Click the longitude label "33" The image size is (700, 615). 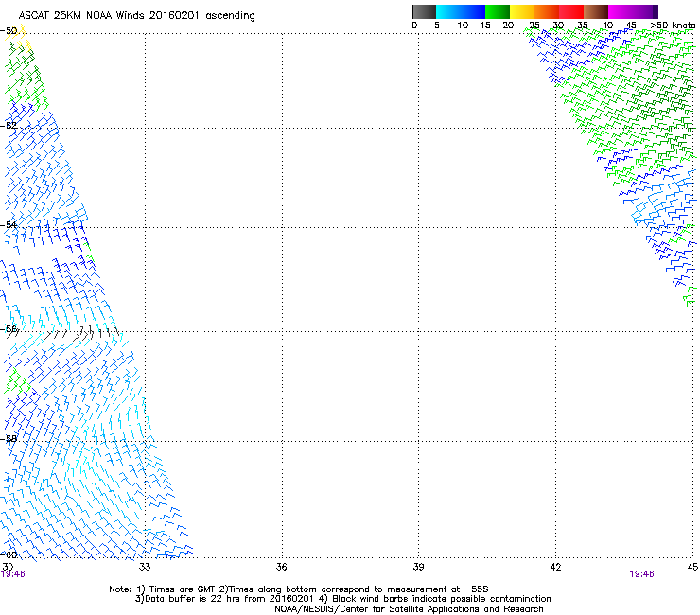click(145, 567)
